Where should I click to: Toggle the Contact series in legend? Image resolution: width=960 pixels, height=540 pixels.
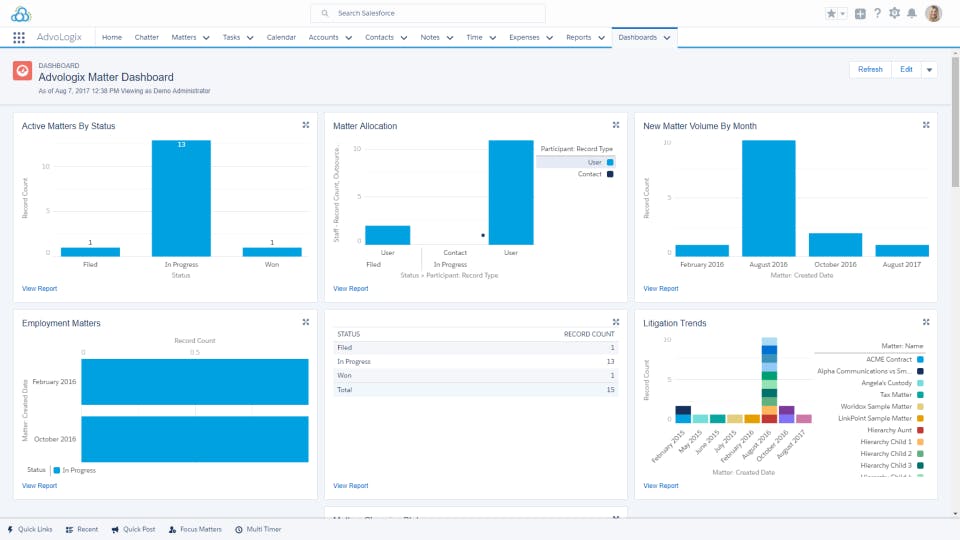tap(596, 174)
